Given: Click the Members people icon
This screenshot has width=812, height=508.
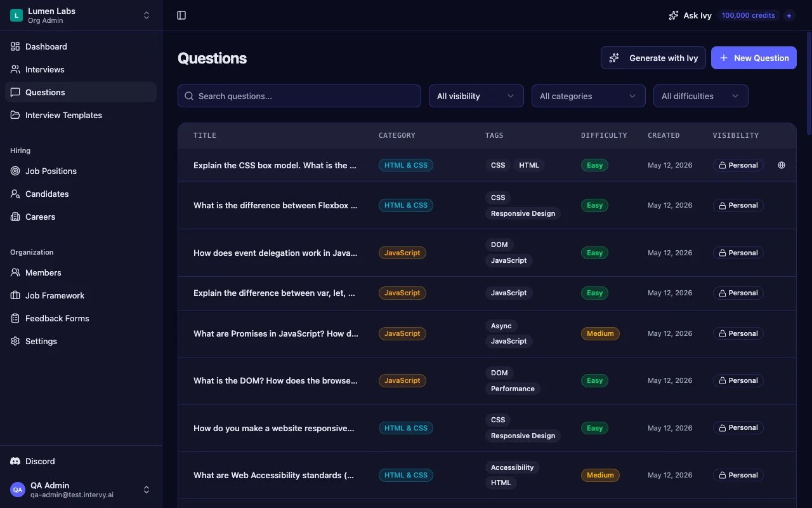Looking at the screenshot, I should 15,272.
